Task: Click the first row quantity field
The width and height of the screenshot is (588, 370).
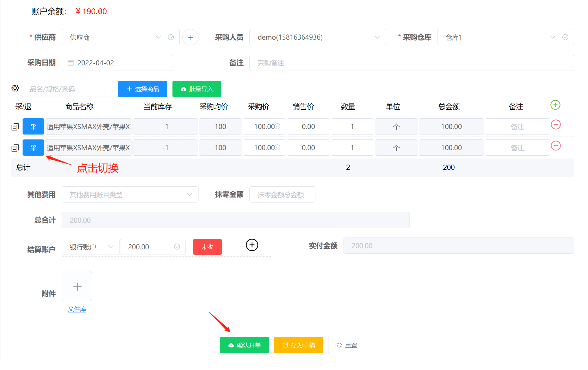Action: pyautogui.click(x=352, y=126)
